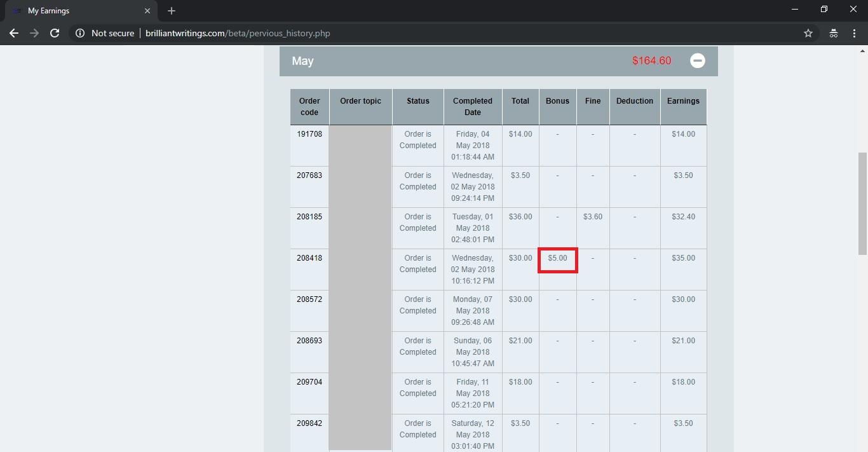
Task: Click the May month header bar
Action: pyautogui.click(x=499, y=61)
